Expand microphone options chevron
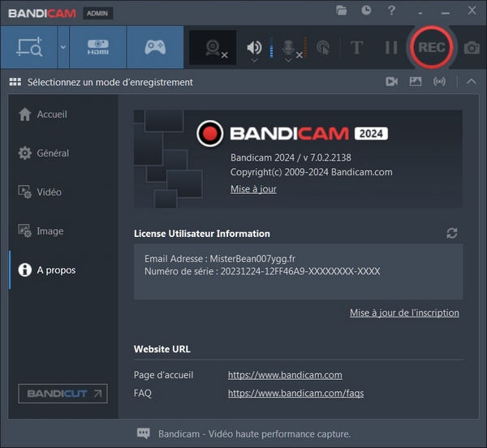 tap(288, 60)
